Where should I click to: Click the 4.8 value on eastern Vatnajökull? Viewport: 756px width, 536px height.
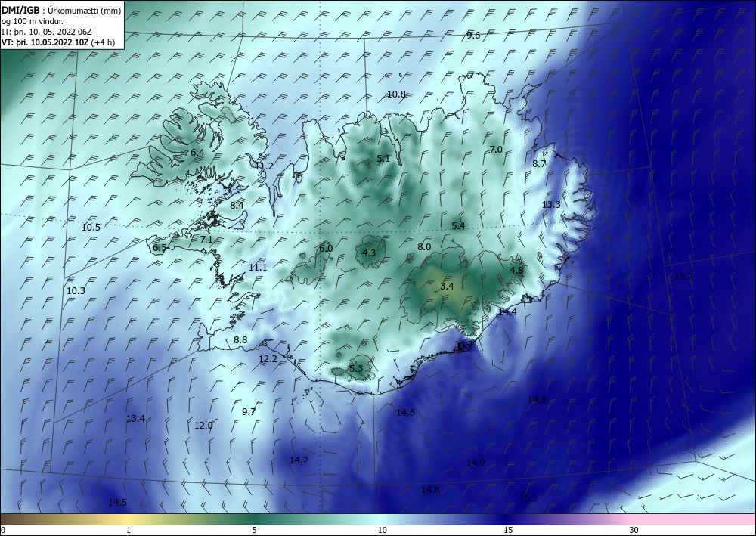click(x=516, y=271)
